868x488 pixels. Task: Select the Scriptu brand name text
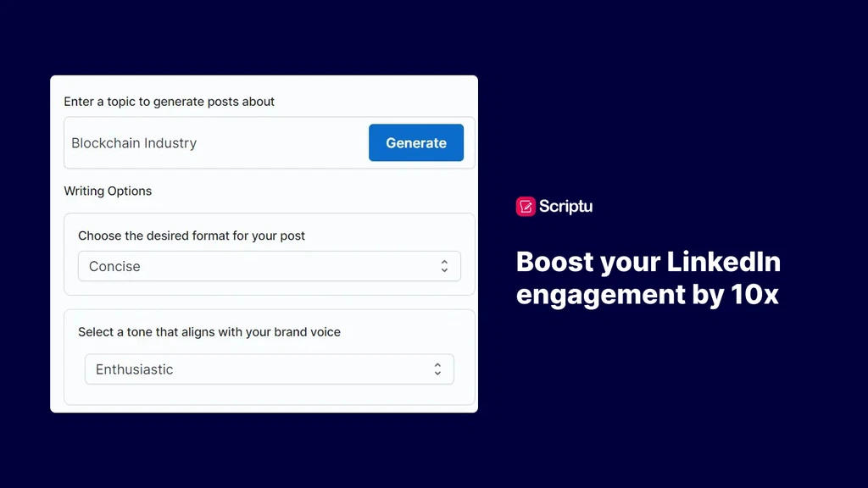click(565, 206)
